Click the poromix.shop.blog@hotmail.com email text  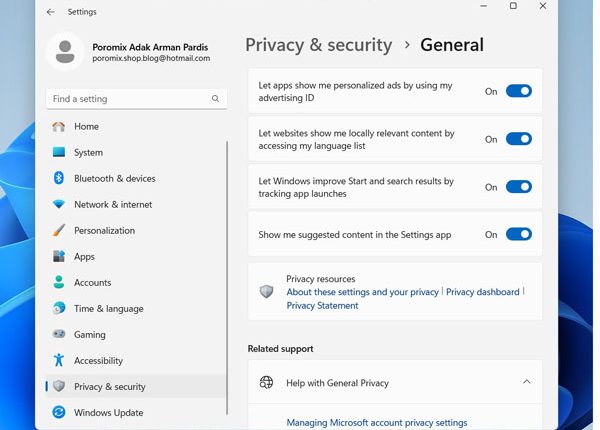click(x=151, y=58)
